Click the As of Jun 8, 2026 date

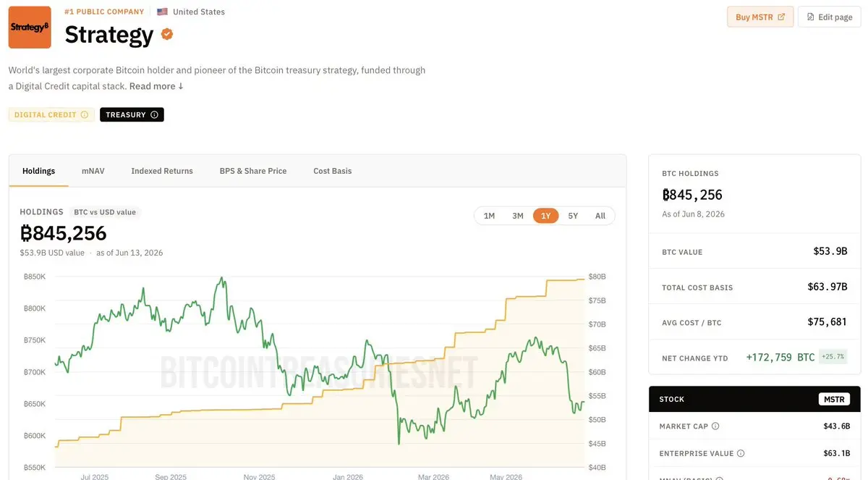click(693, 214)
